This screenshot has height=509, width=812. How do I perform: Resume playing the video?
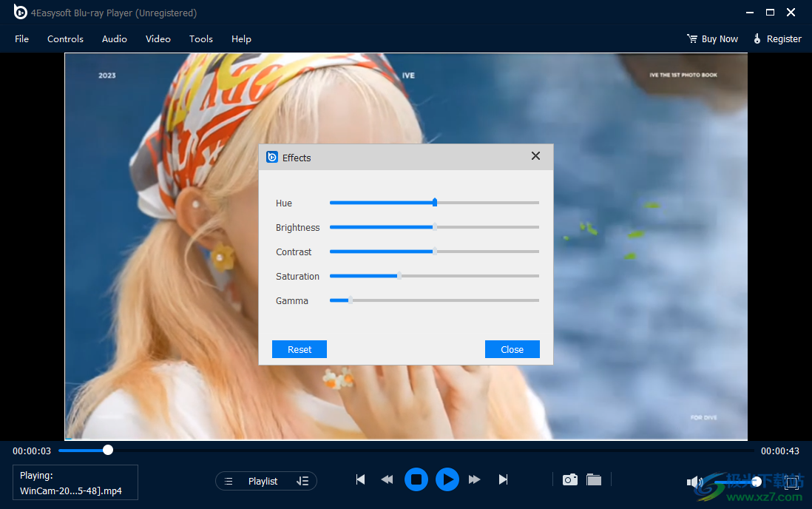pyautogui.click(x=447, y=479)
